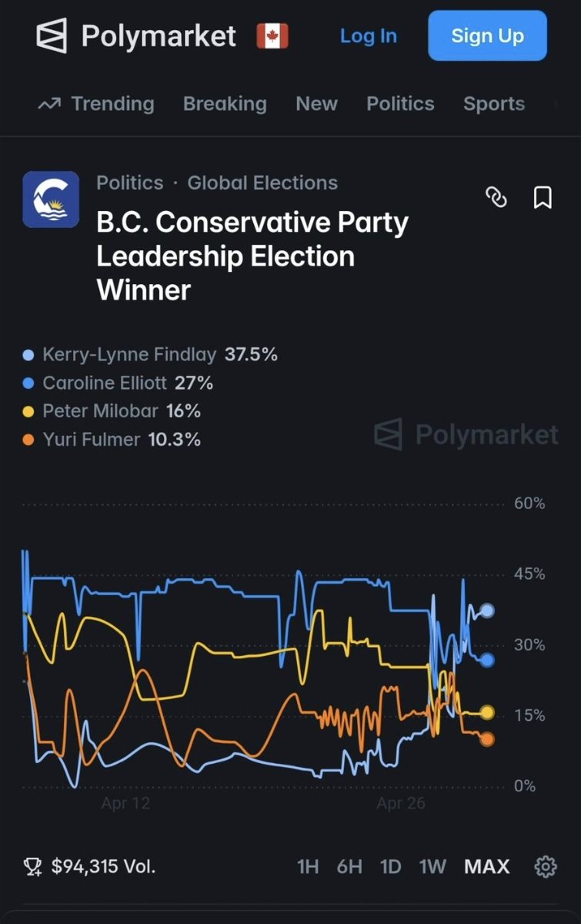The height and width of the screenshot is (924, 581).
Task: Open the Canada flag region selector
Action: 272,36
